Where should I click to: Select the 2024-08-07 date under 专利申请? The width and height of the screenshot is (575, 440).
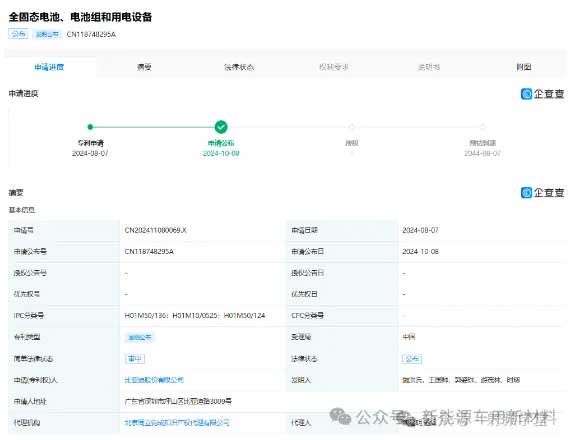[x=90, y=153]
